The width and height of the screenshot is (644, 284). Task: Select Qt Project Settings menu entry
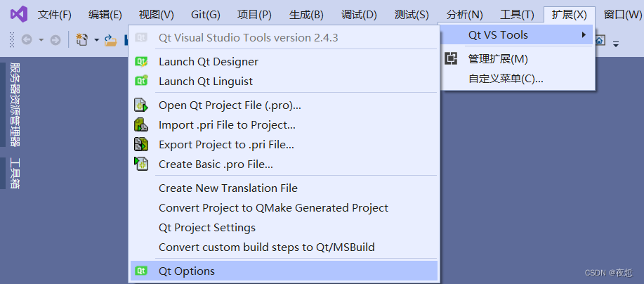click(x=207, y=228)
